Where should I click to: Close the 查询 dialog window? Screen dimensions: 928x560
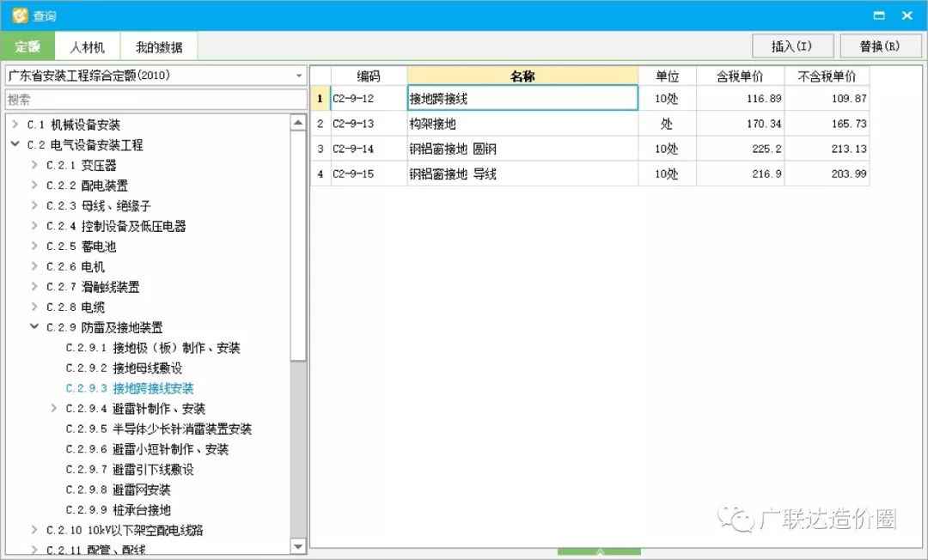(907, 15)
